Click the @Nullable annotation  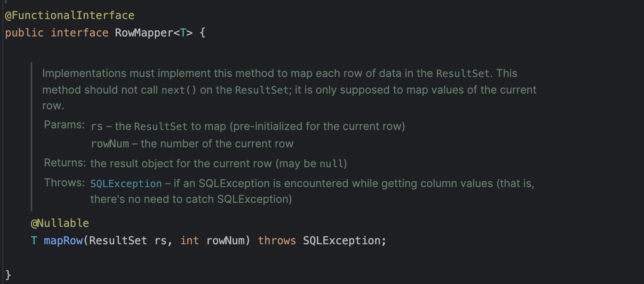(x=60, y=223)
